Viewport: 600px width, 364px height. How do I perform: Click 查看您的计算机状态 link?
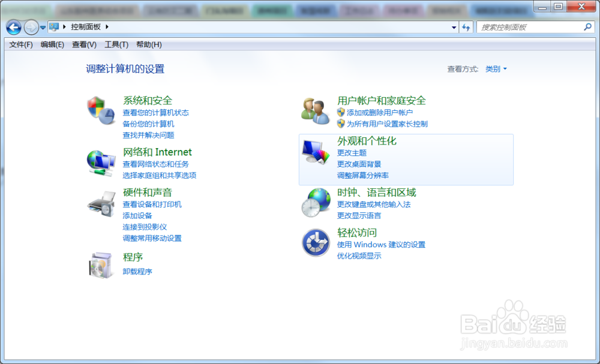(156, 112)
